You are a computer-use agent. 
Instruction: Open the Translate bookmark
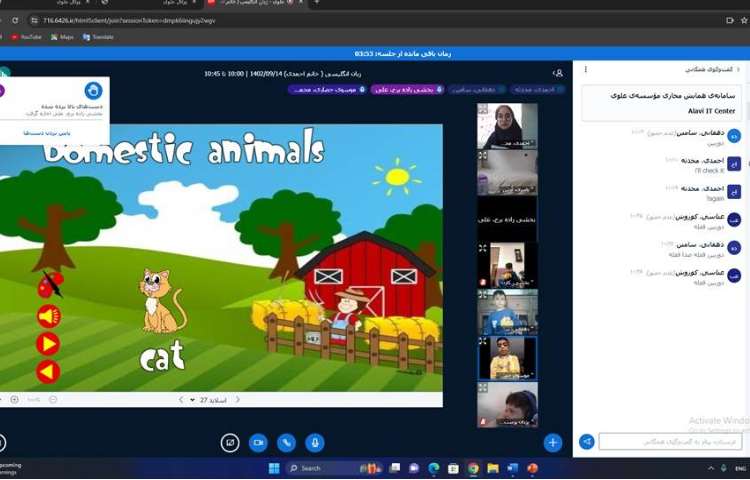coord(98,37)
